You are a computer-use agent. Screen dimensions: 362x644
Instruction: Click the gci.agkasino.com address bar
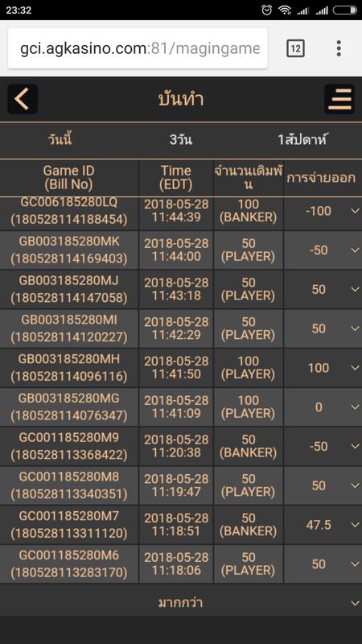point(138,48)
